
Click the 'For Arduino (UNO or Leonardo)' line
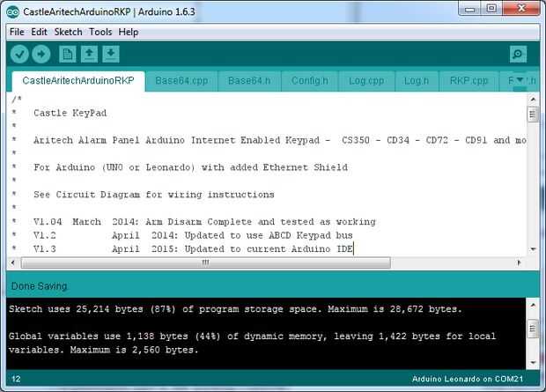[190, 167]
